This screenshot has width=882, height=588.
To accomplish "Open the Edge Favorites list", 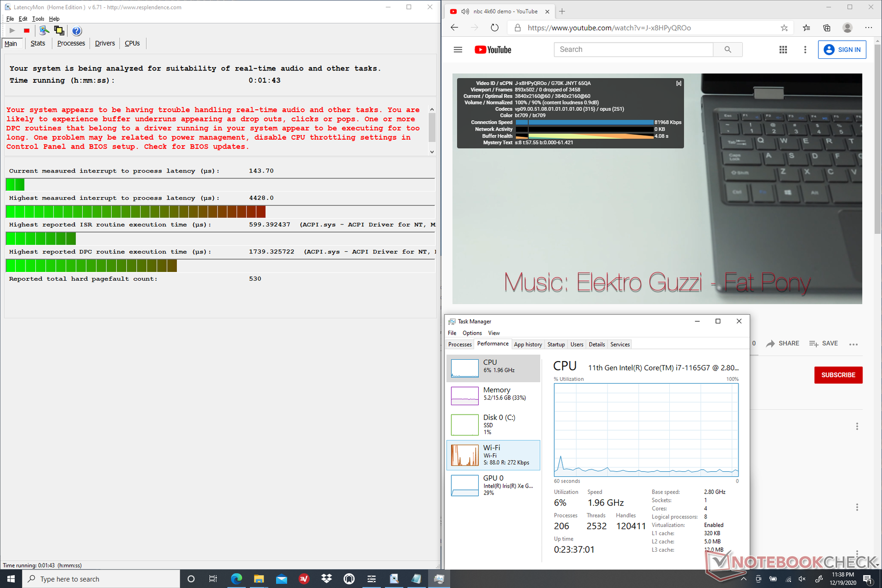I will [x=807, y=28].
